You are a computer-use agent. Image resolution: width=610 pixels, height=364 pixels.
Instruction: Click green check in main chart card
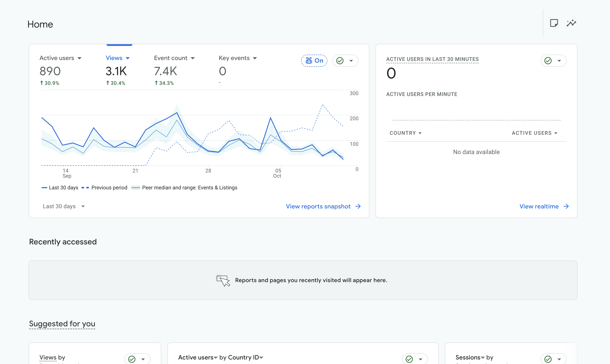pos(340,61)
